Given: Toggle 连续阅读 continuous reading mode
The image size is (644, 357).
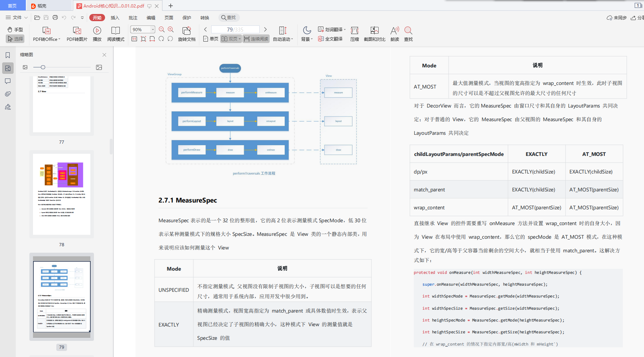Looking at the screenshot, I should [256, 39].
